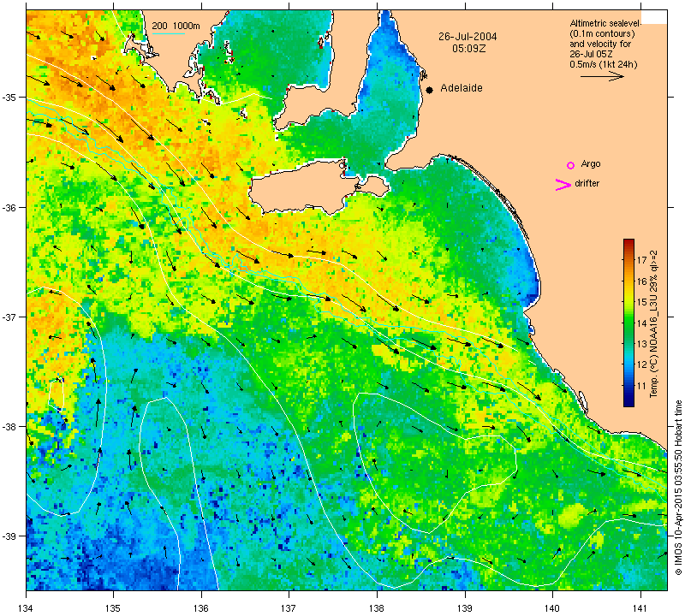Click the cyan 200 1000m isobath legend line
Image resolution: width=685 pixels, height=616 pixels.
(168, 33)
